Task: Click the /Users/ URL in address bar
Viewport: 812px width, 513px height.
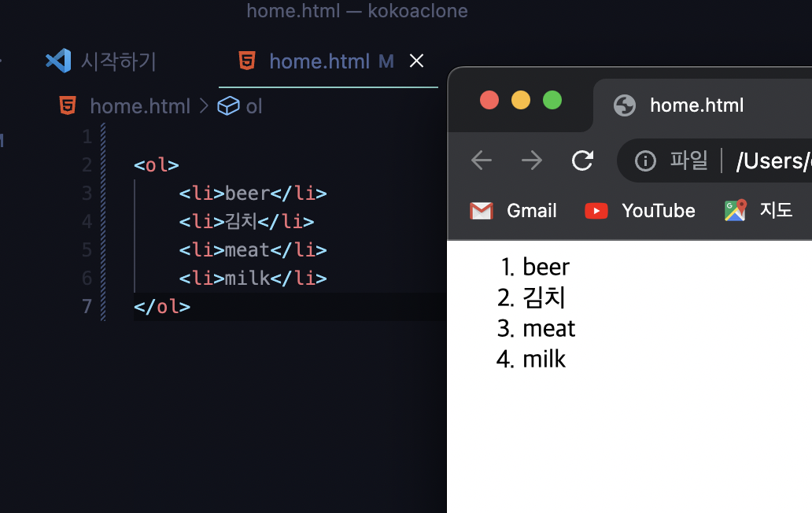Action: (x=773, y=161)
